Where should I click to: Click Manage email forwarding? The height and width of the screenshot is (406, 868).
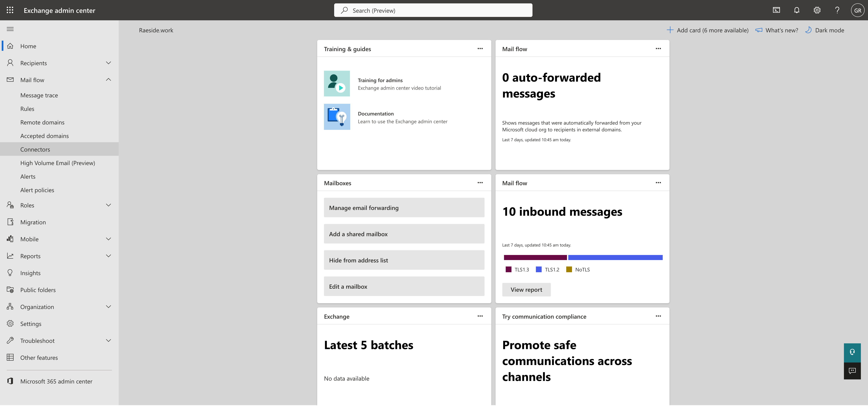[404, 208]
